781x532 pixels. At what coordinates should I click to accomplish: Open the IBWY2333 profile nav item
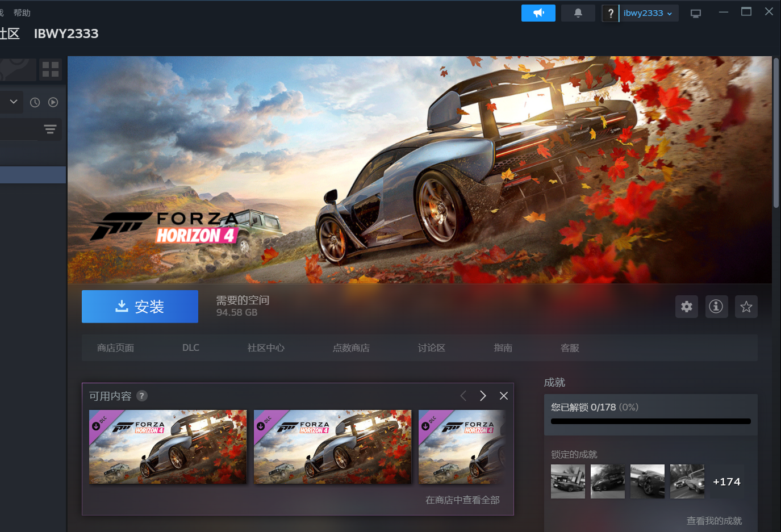coord(66,33)
